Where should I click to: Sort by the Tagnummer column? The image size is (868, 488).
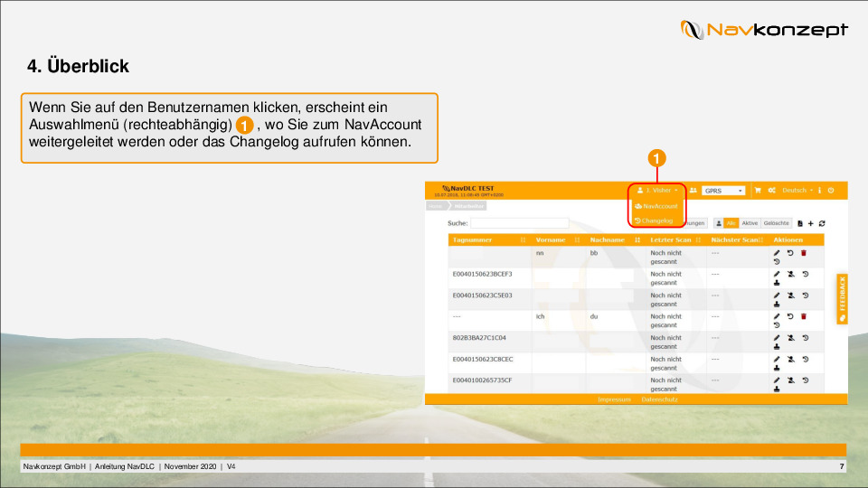pos(489,240)
